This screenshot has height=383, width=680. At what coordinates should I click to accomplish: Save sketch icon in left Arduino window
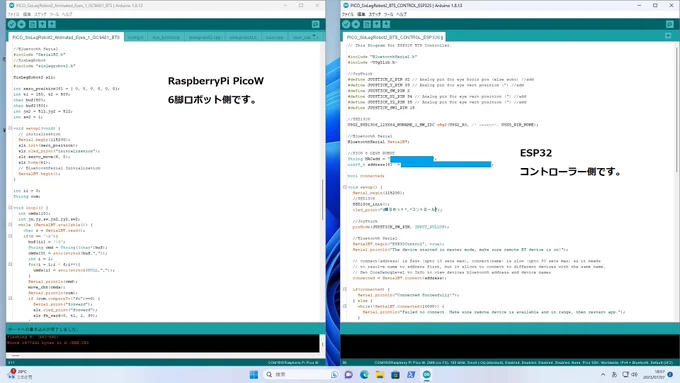(x=52, y=24)
